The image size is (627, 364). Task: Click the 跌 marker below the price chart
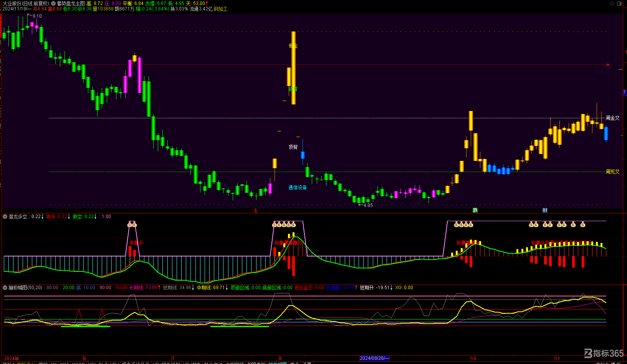coord(475,210)
